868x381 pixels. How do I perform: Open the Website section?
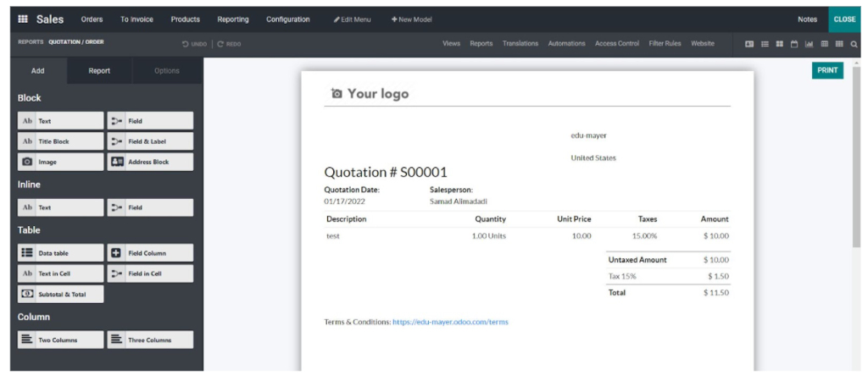click(703, 44)
